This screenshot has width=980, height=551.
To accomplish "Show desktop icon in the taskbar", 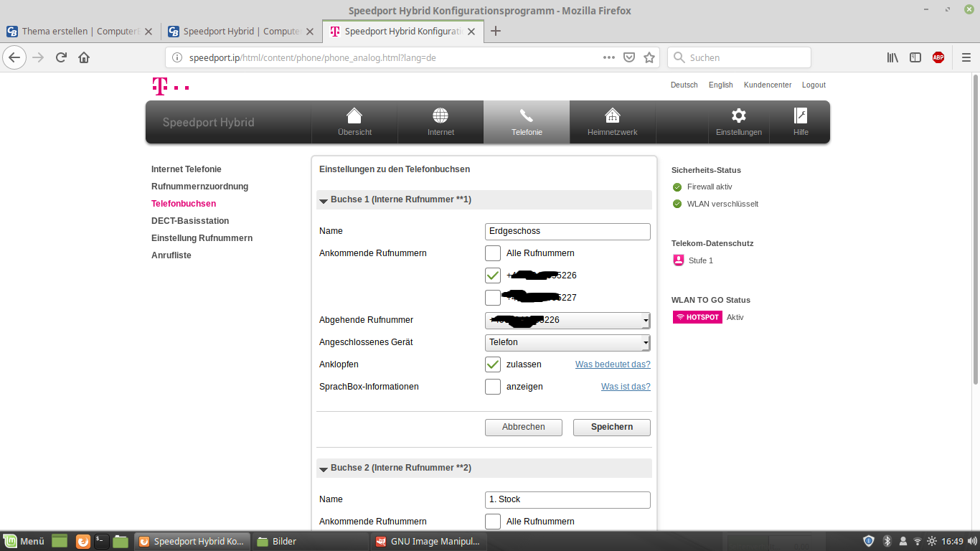I will point(60,541).
